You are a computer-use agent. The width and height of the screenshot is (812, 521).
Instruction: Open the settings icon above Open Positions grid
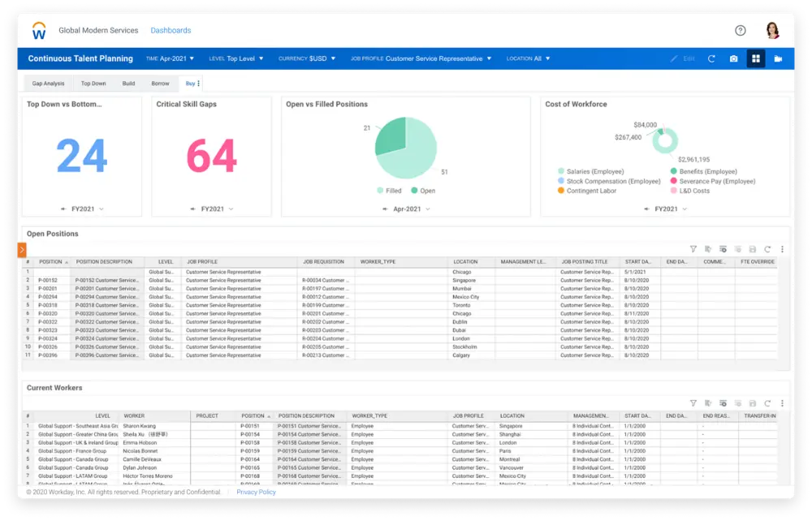(782, 248)
